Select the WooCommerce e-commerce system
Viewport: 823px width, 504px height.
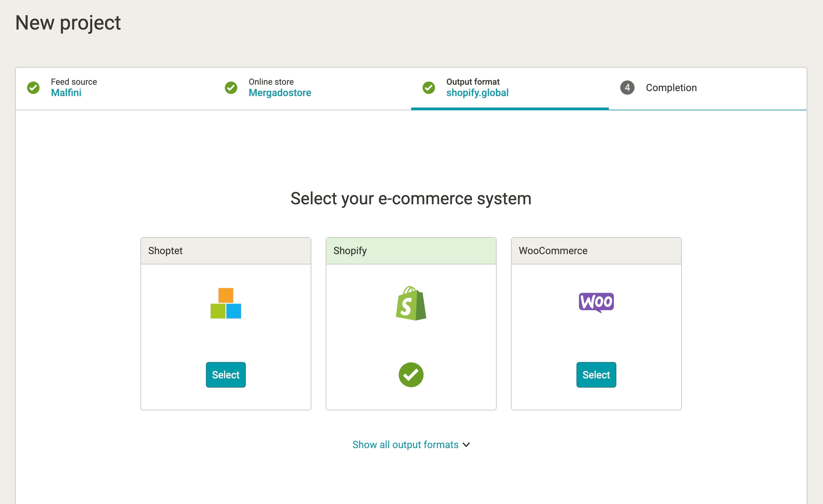click(x=596, y=375)
